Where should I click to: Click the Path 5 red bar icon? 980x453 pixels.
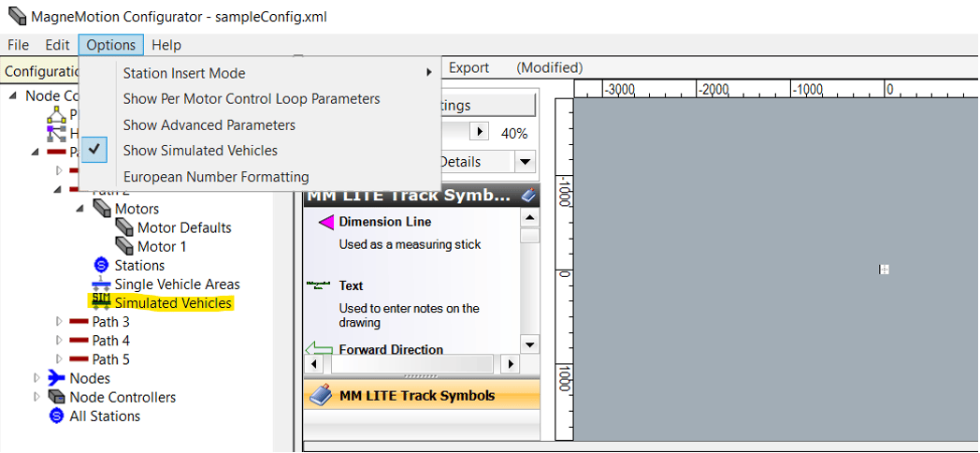click(79, 359)
